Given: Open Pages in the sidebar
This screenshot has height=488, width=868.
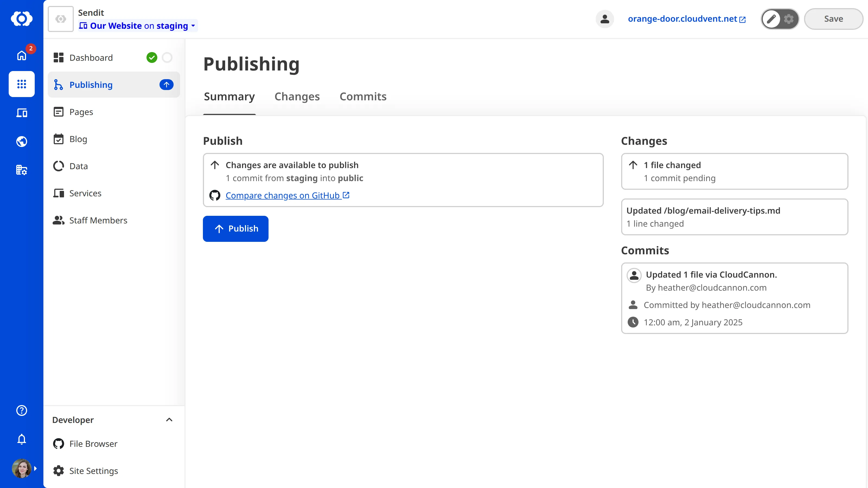Looking at the screenshot, I should pos(114,112).
